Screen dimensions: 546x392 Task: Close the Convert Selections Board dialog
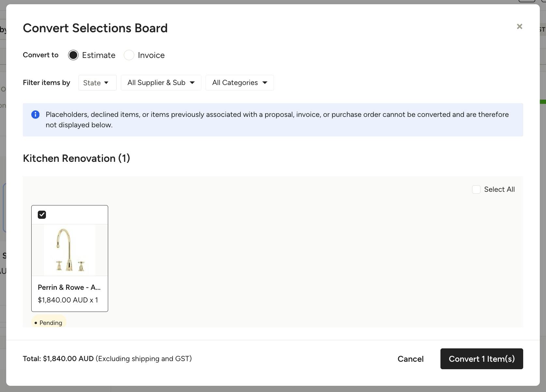click(519, 27)
